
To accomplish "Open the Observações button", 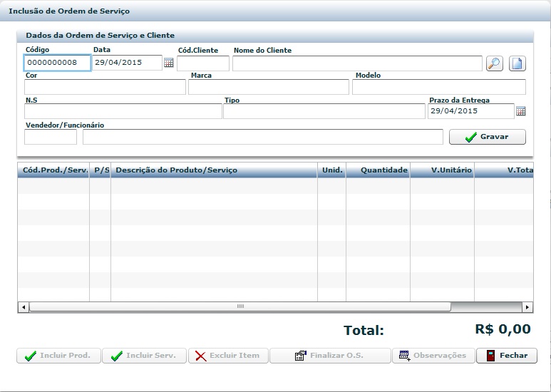I will pos(433,356).
